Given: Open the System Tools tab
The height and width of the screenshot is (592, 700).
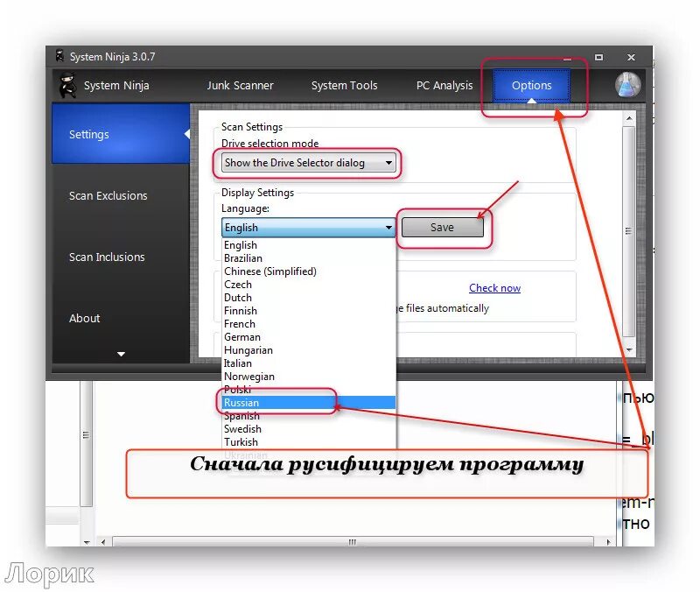Looking at the screenshot, I should pos(344,85).
